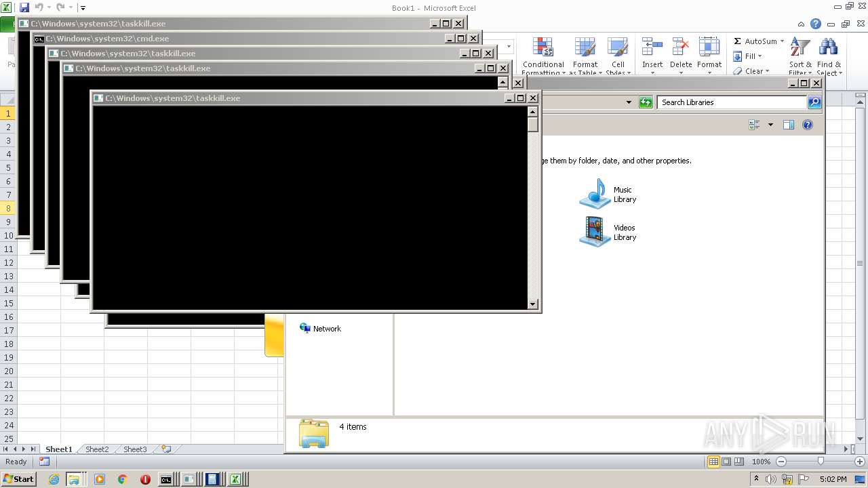Open the view options dropdown arrow in Libraries
The image size is (868, 488).
coord(770,125)
